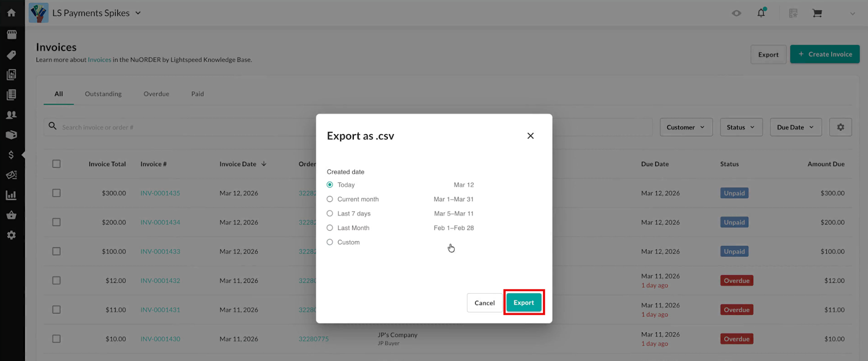The image size is (868, 361).
Task: Check the box for invoice INV-0001435
Action: tap(56, 193)
